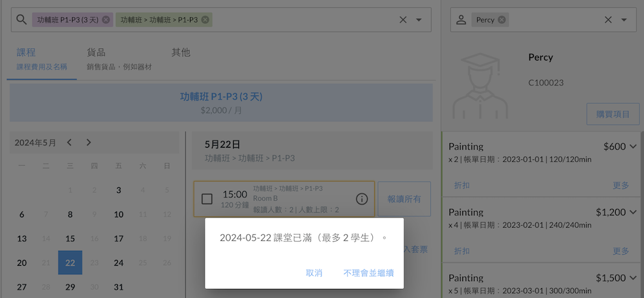
Task: Click 取消 in the dialog
Action: point(314,273)
